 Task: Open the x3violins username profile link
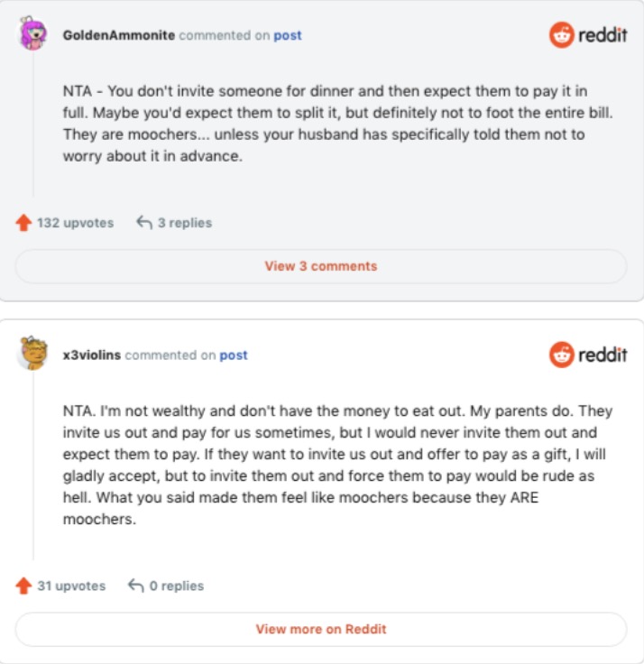(x=92, y=355)
